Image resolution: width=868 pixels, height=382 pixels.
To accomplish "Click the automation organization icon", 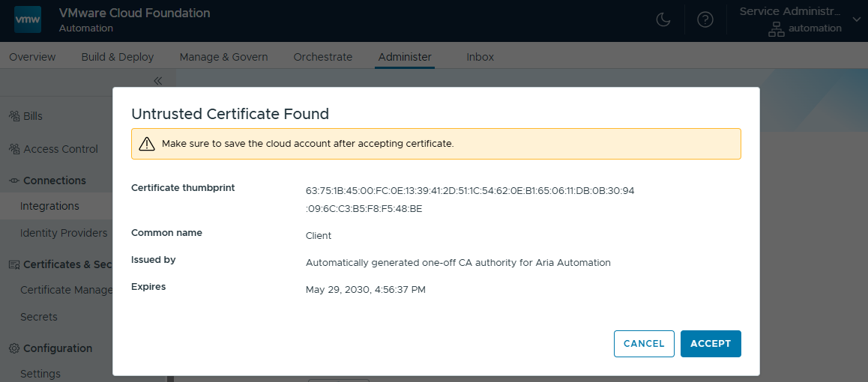I will click(x=777, y=28).
